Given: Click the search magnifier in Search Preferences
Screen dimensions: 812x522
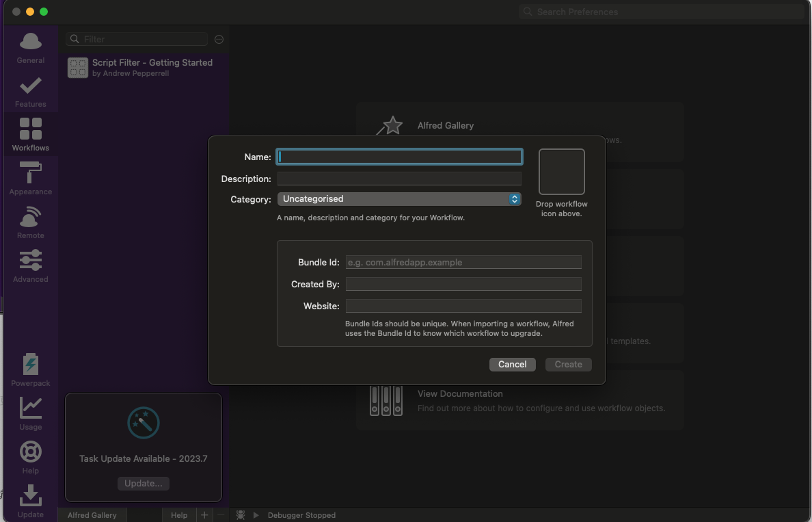Looking at the screenshot, I should [x=527, y=12].
